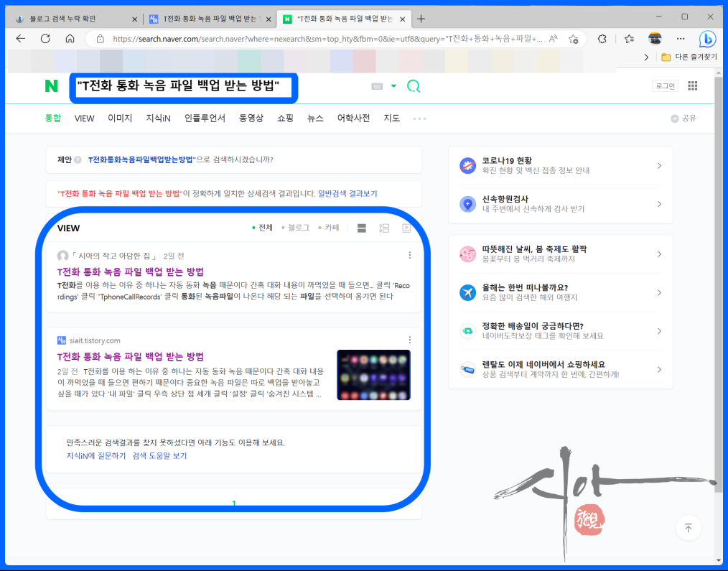Open a new browser tab
The height and width of the screenshot is (571, 728).
(421, 19)
